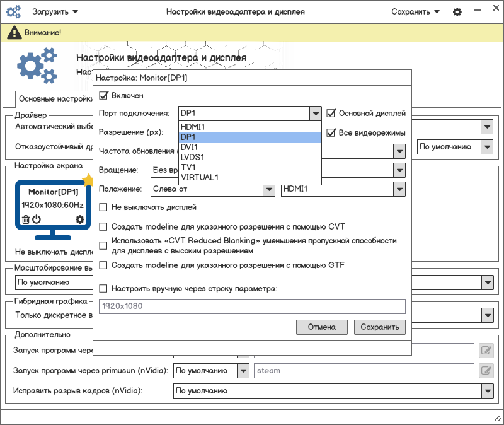
Task: Click the trash icon on Monitor[DP1] card
Action: (26, 219)
